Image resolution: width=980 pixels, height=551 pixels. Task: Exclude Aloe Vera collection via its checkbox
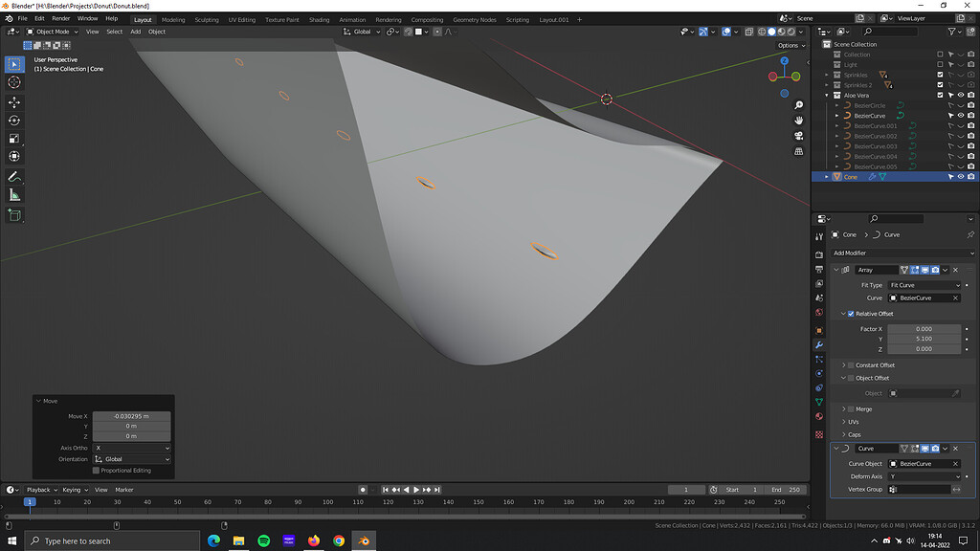(x=940, y=95)
